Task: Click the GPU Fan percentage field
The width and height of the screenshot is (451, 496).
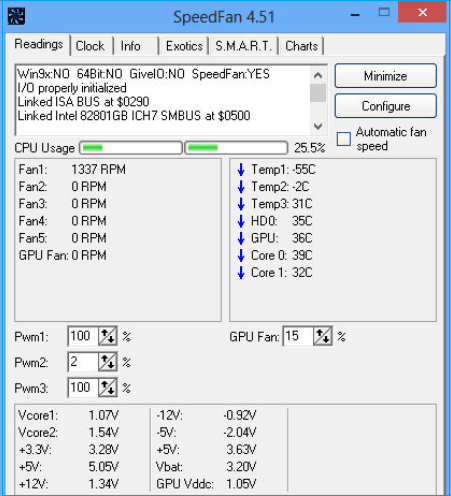Action: point(298,336)
